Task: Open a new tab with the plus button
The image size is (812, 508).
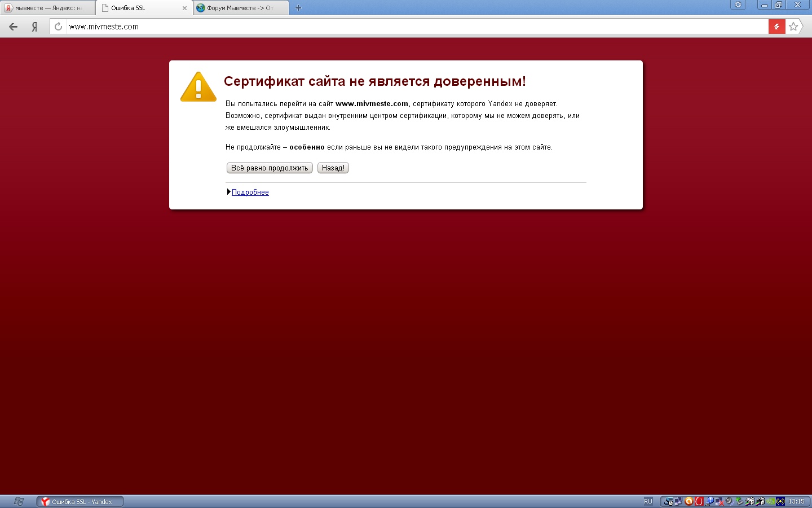Action: [x=298, y=8]
